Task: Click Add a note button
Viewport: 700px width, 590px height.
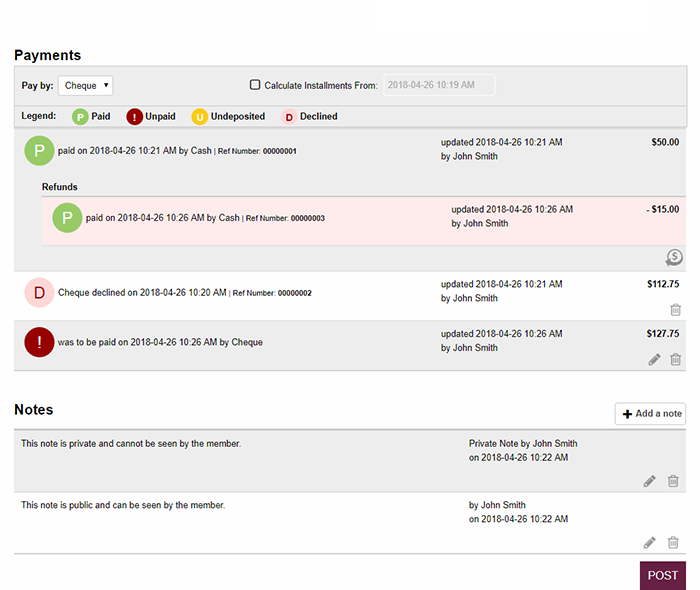Action: coord(650,414)
